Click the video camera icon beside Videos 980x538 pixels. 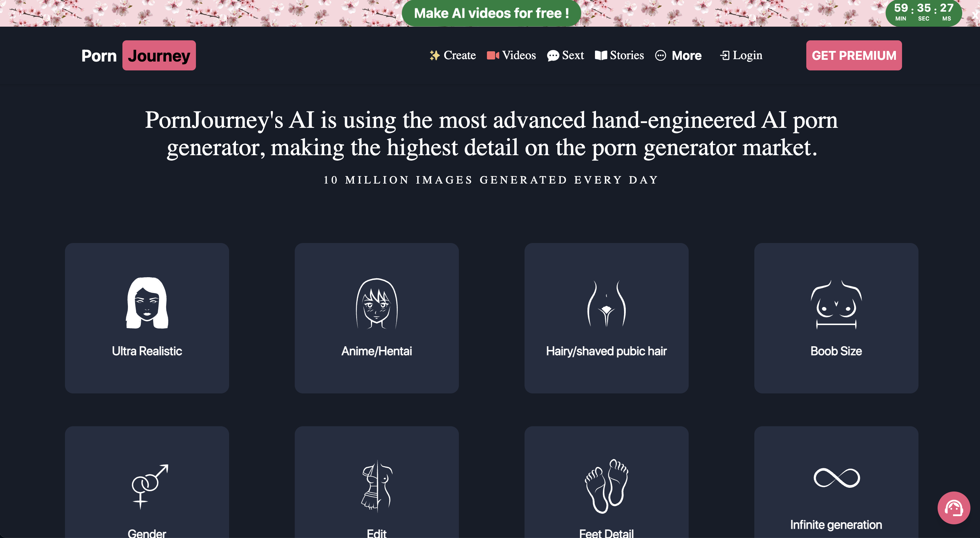[493, 55]
